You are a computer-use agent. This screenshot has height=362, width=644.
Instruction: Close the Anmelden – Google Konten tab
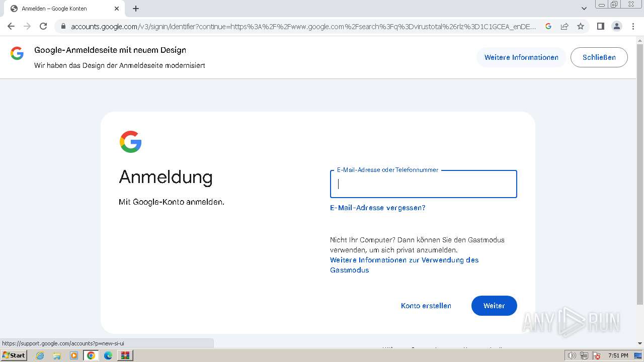coord(117,9)
